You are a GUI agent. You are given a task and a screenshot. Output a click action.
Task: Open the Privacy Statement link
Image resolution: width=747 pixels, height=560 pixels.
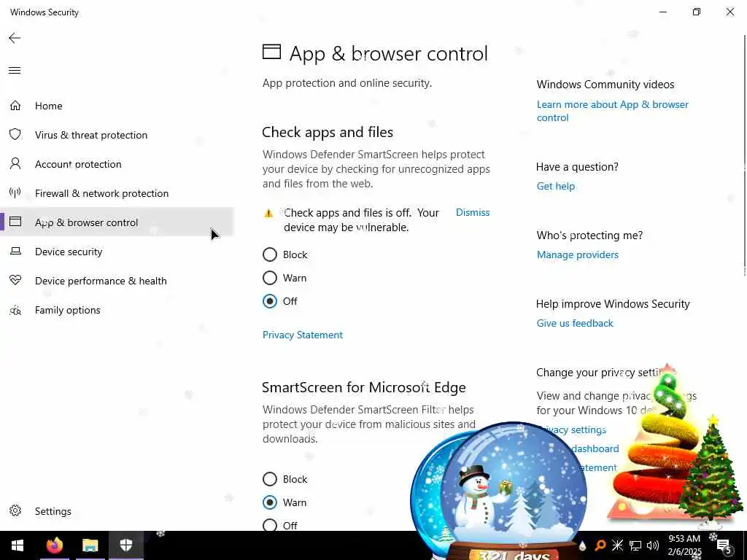pos(303,335)
